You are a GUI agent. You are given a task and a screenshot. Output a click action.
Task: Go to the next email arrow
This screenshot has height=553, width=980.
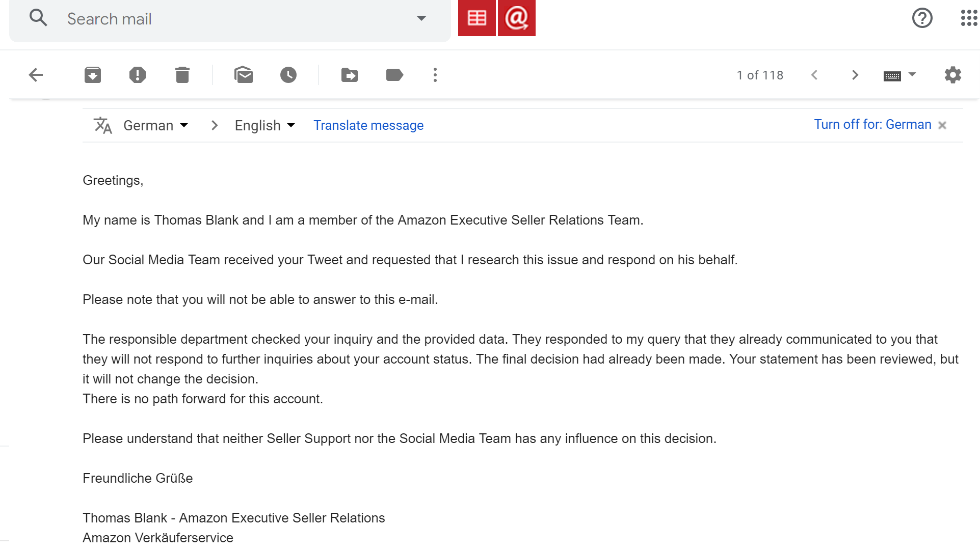pos(855,75)
